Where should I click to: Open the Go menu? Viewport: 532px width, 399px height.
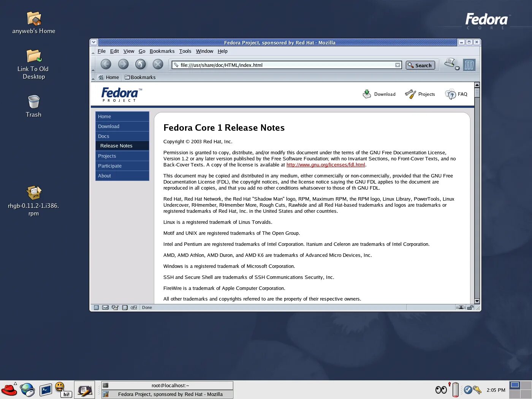(x=142, y=51)
